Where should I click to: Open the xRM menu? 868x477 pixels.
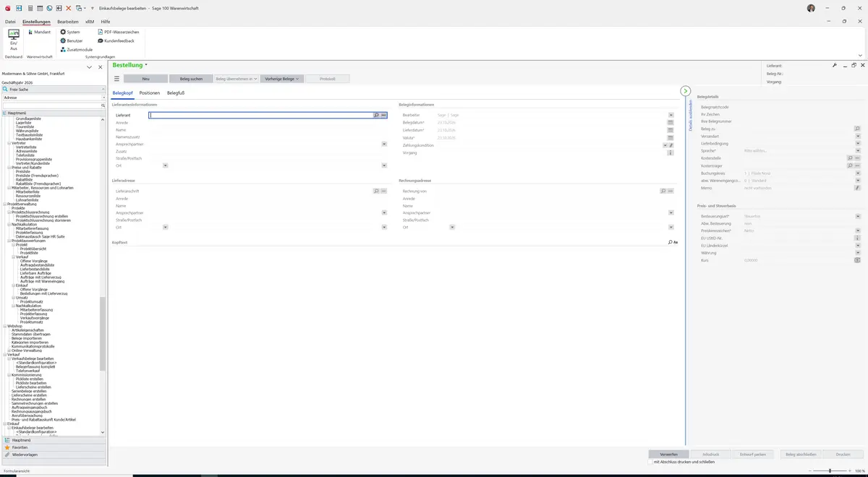point(90,22)
